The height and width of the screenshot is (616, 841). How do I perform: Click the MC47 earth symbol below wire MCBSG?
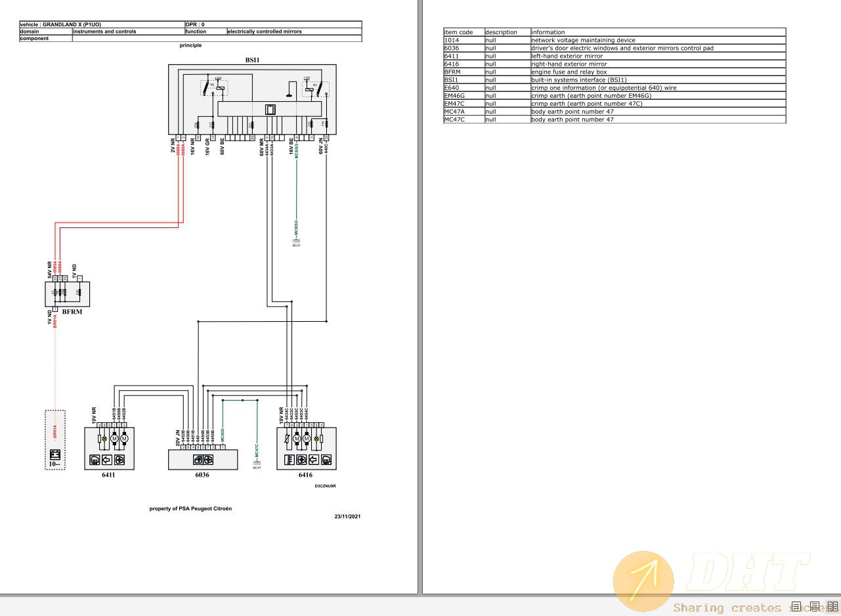pos(296,242)
